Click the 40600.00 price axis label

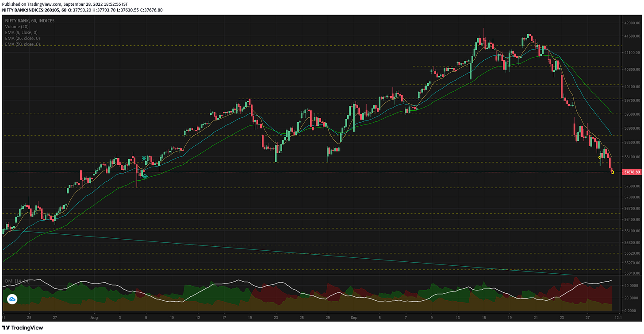(x=632, y=70)
